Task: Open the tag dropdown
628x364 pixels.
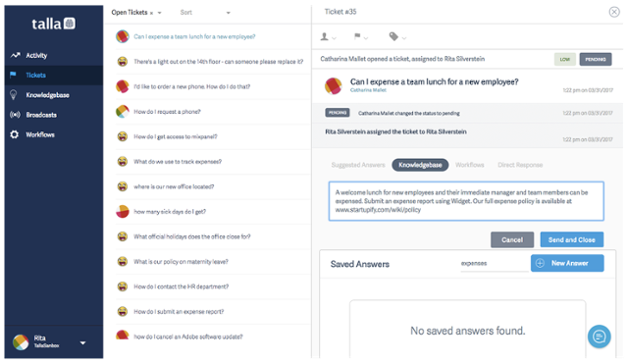Action: [x=397, y=37]
